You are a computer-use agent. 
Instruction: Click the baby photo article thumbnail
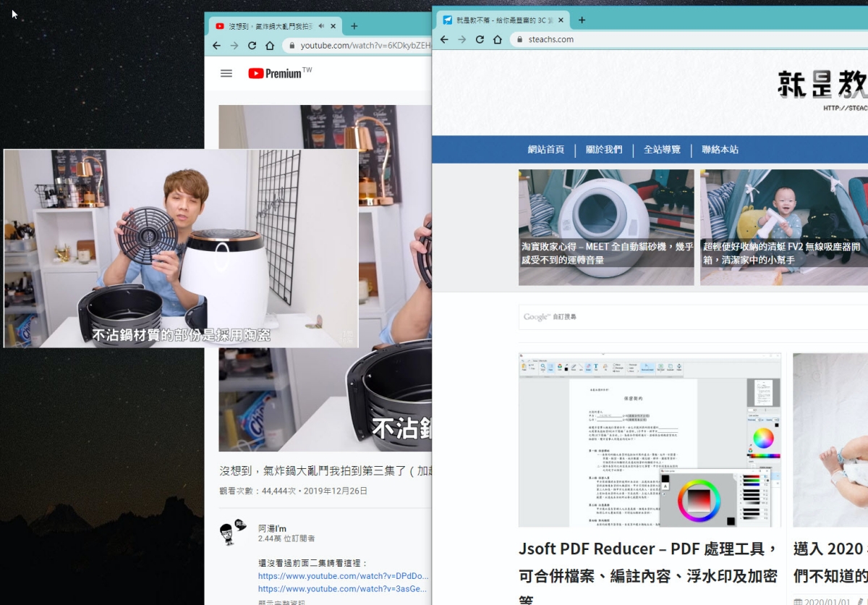point(830,440)
